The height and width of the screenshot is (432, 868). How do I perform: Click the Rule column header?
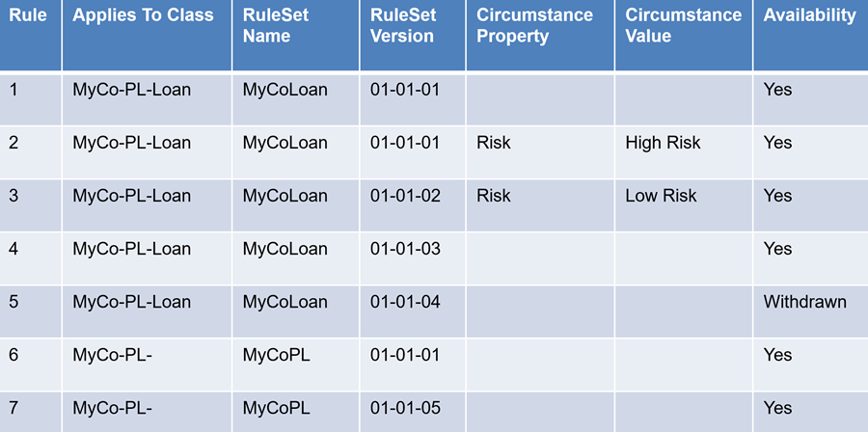tap(29, 16)
